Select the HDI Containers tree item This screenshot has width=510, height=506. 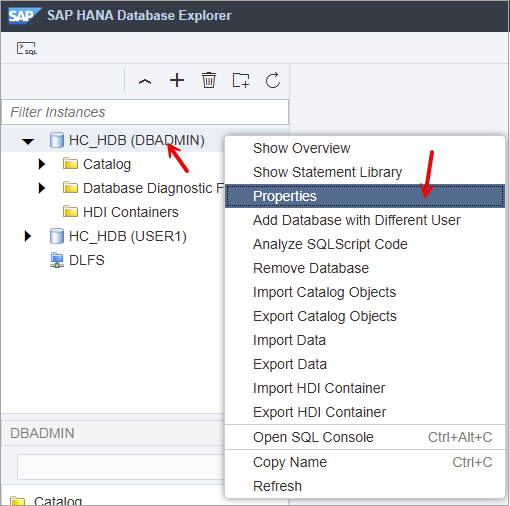pos(131,212)
